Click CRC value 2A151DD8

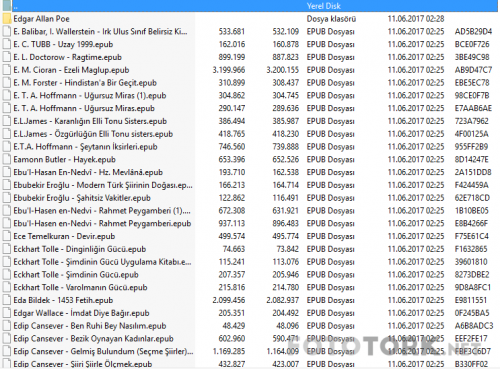click(473, 172)
